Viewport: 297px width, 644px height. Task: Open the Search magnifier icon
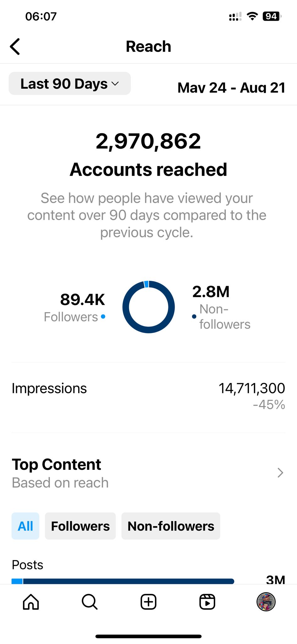tap(89, 602)
